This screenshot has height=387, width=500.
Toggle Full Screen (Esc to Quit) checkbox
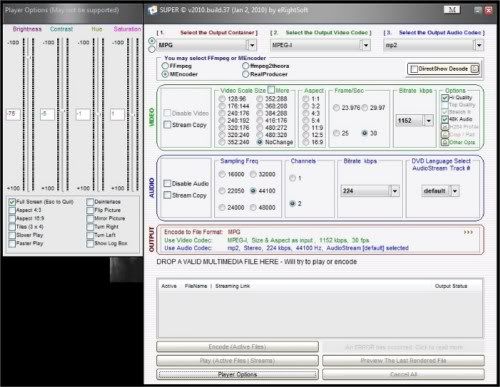point(12,202)
